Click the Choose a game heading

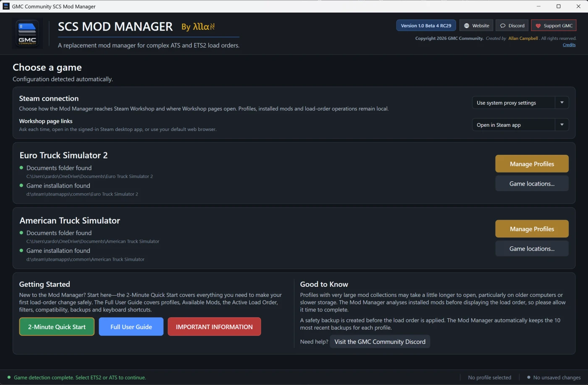(47, 67)
